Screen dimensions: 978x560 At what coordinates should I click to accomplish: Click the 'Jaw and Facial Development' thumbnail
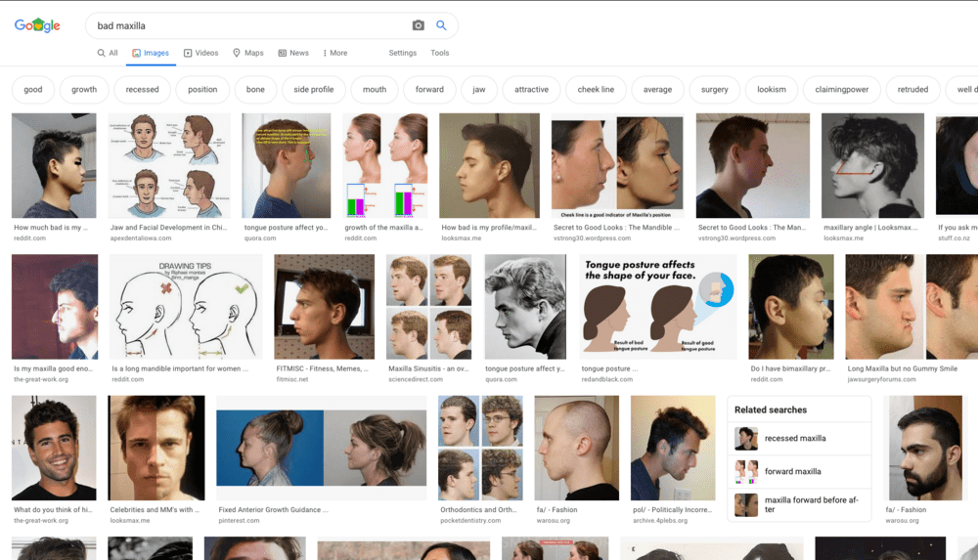[169, 166]
